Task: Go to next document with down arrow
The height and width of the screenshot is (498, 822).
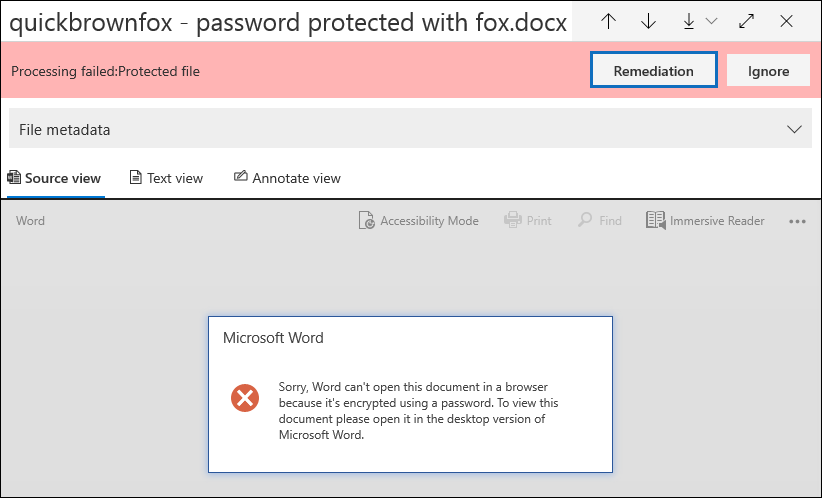Action: coord(648,21)
